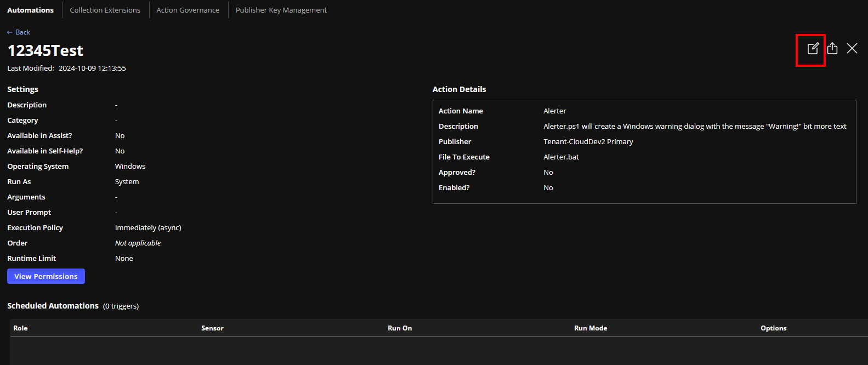
Task: Click the Tenant-CloudDev2 Primary publisher value
Action: (x=588, y=141)
